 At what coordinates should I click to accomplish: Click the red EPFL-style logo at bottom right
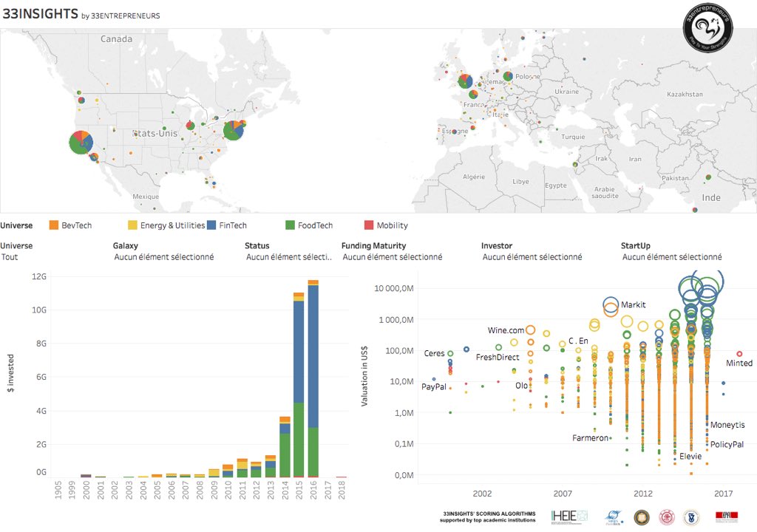point(726,517)
